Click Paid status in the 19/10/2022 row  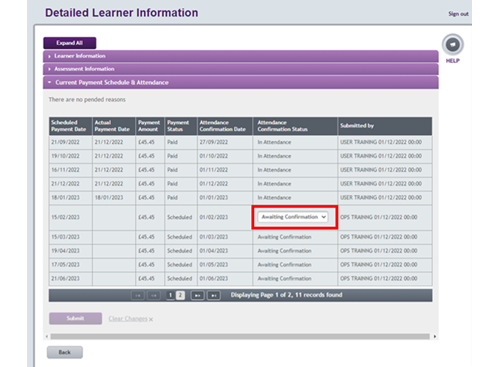click(x=172, y=156)
